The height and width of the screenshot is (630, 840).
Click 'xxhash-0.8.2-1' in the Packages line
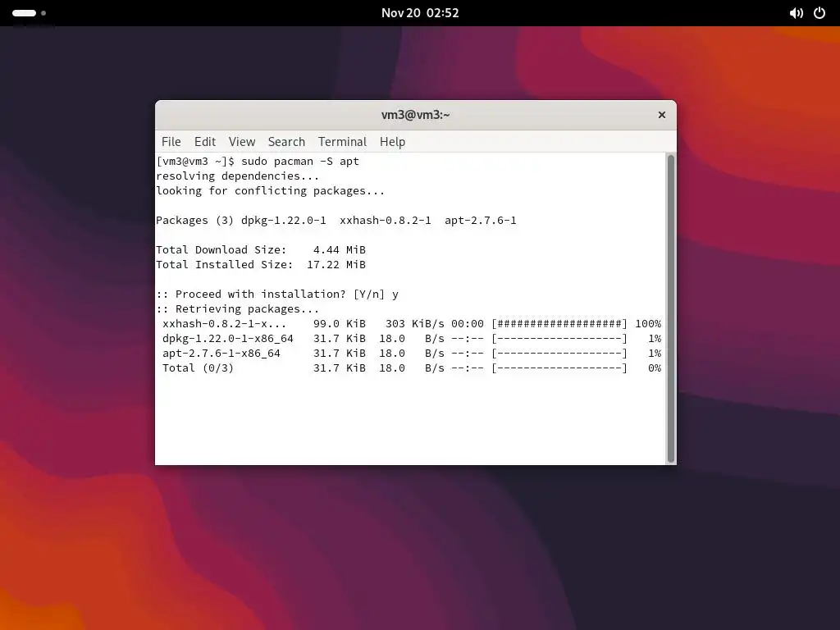tap(386, 220)
